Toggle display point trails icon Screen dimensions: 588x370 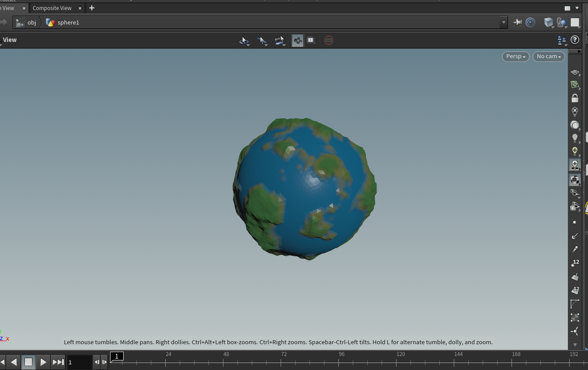(575, 249)
